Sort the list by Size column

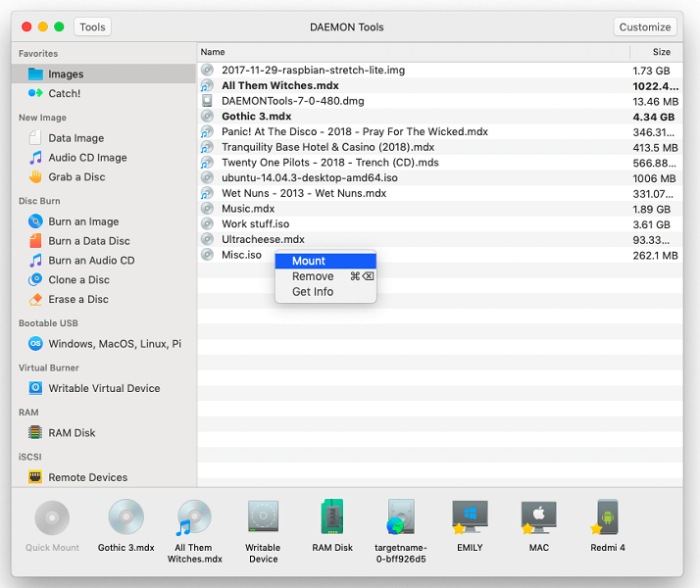pyautogui.click(x=657, y=52)
